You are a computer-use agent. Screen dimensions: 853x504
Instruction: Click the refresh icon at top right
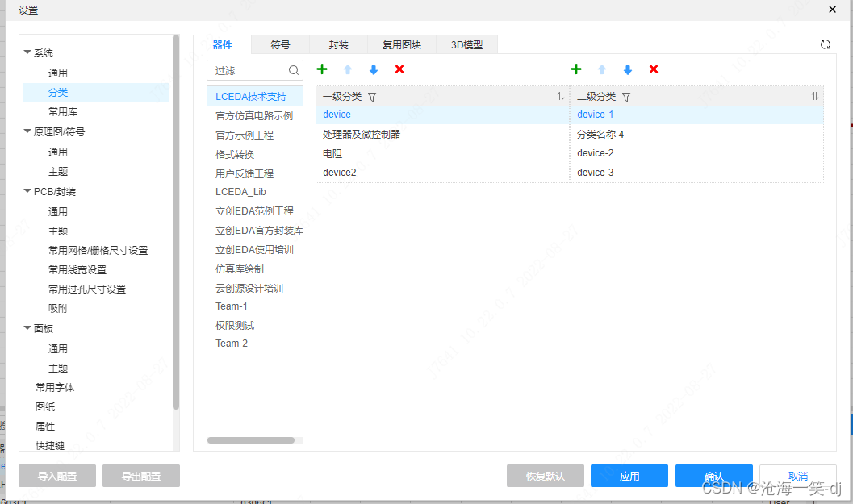click(826, 44)
